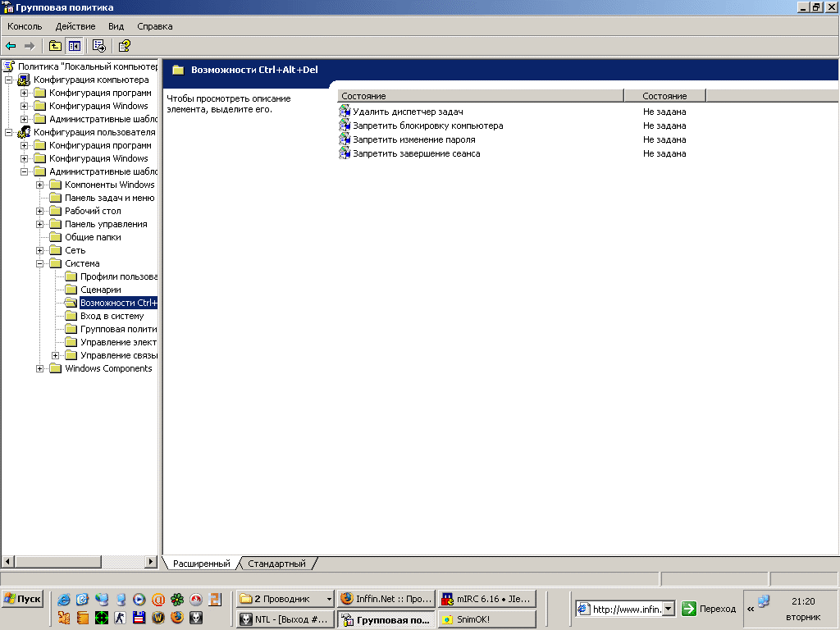Open the taskbar address bar dropdown
Viewport: 840px width, 630px height.
click(x=668, y=609)
